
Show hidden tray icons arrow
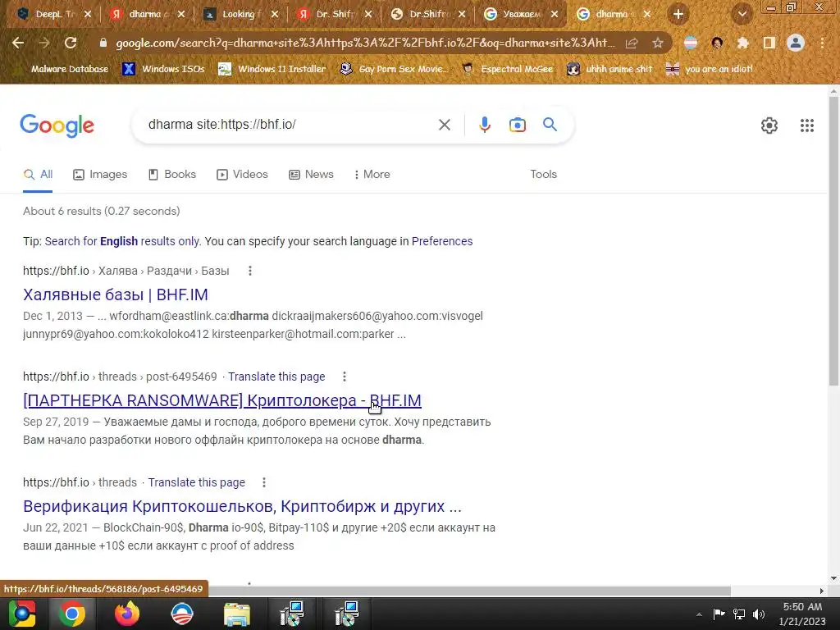click(x=699, y=614)
